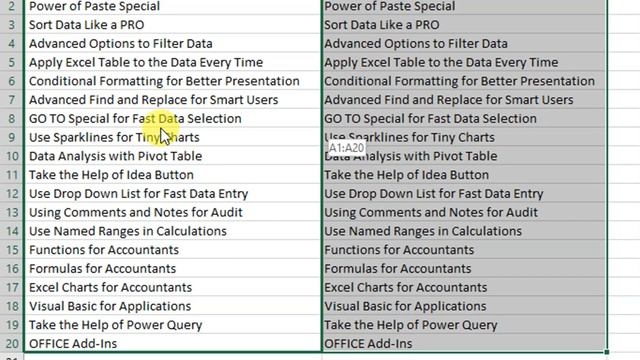Click gray-shaded 'GO TO Special for Fast Data Selection'
640x360 pixels.
pos(464,119)
